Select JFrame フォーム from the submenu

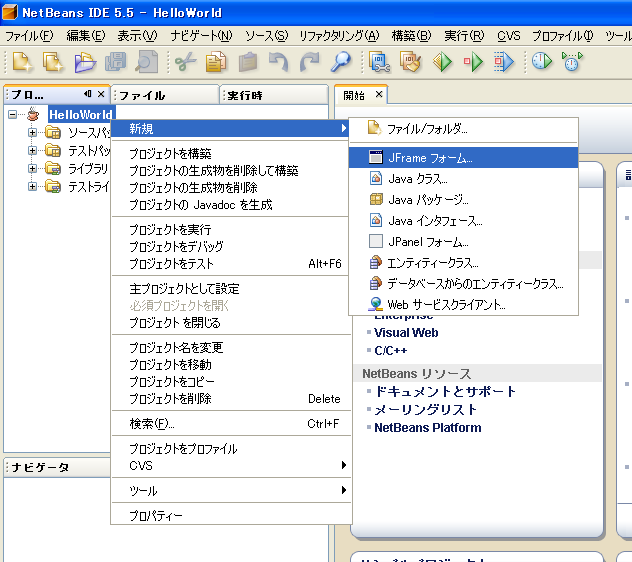coord(430,158)
